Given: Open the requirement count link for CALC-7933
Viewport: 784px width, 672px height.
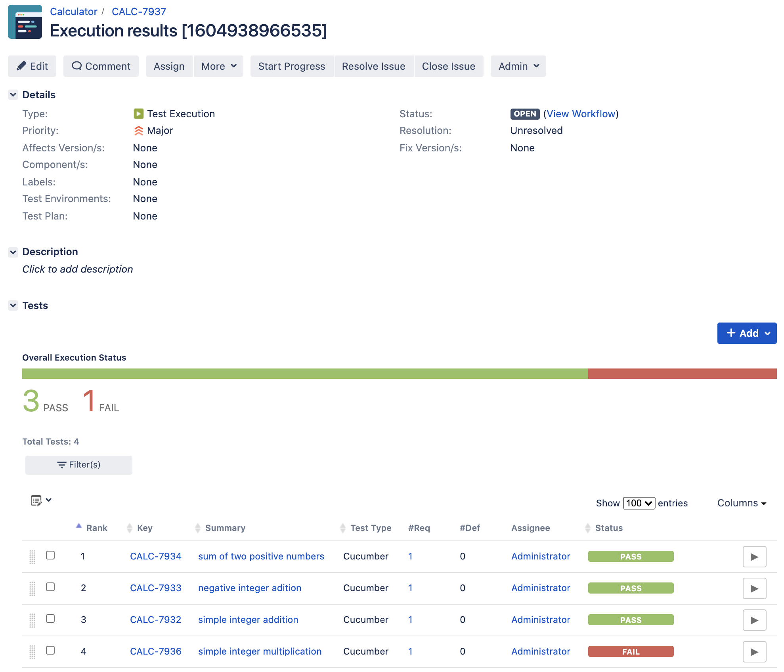Looking at the screenshot, I should (x=410, y=588).
